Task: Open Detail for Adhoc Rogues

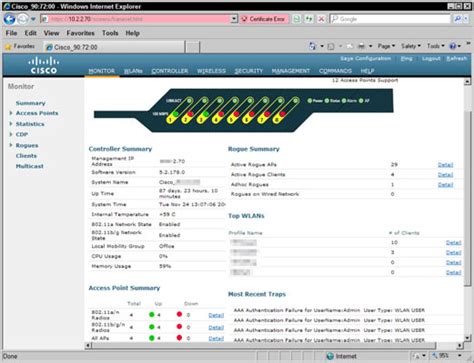Action: 445,185
